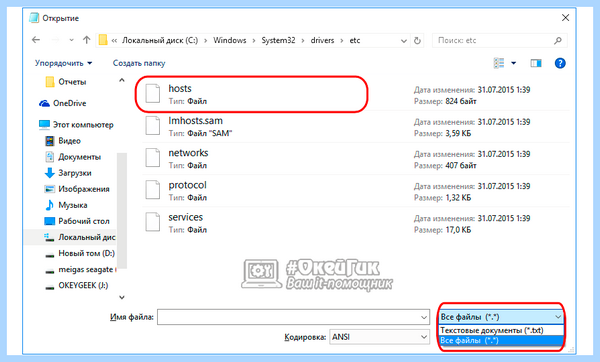Select 'Windows' in address breadcrumb

(230, 40)
